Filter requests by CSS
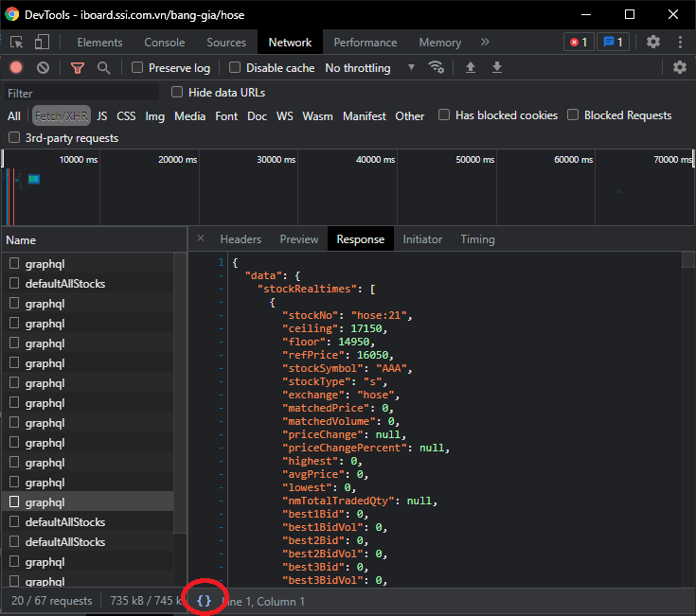 126,116
